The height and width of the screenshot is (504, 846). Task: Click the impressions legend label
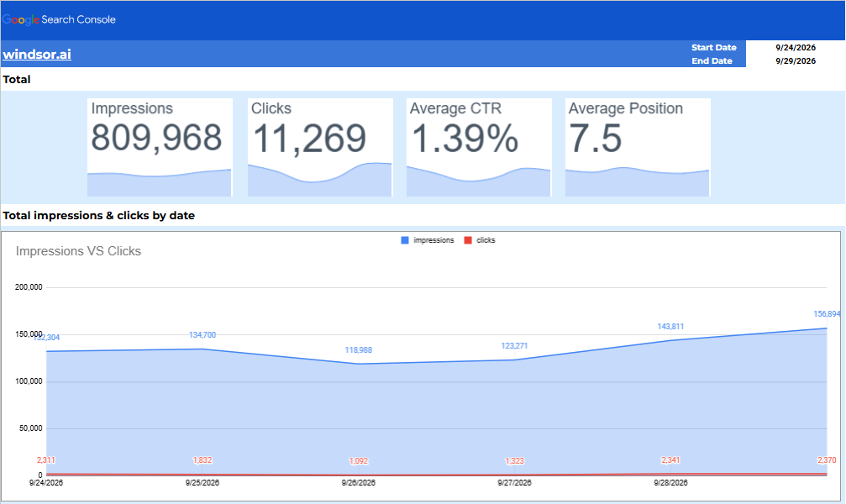coord(434,240)
